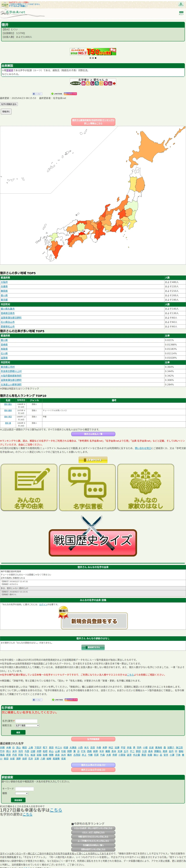Share via LINEで送る button near the last-updated line
186x868 pixels.
57,94
